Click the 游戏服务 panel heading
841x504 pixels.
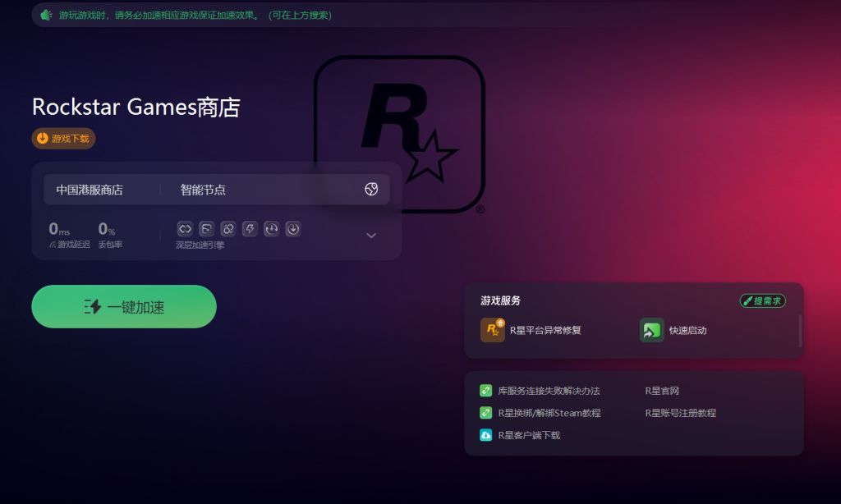(x=500, y=300)
